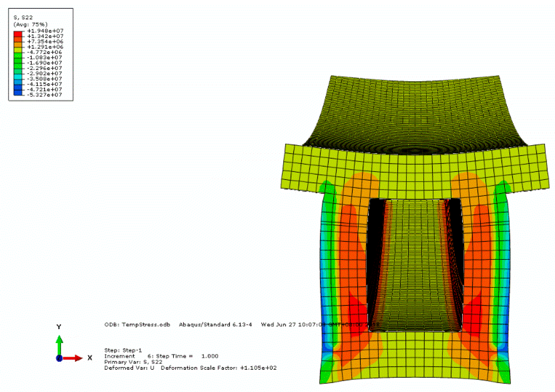Image resolution: width=555 pixels, height=392 pixels.
Task: Click the blue Z axis dot at triad origin
Action: (59, 358)
